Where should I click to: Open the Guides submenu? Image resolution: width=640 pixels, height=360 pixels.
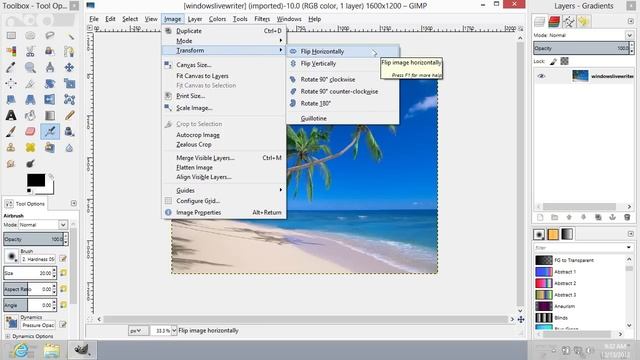tap(224, 190)
